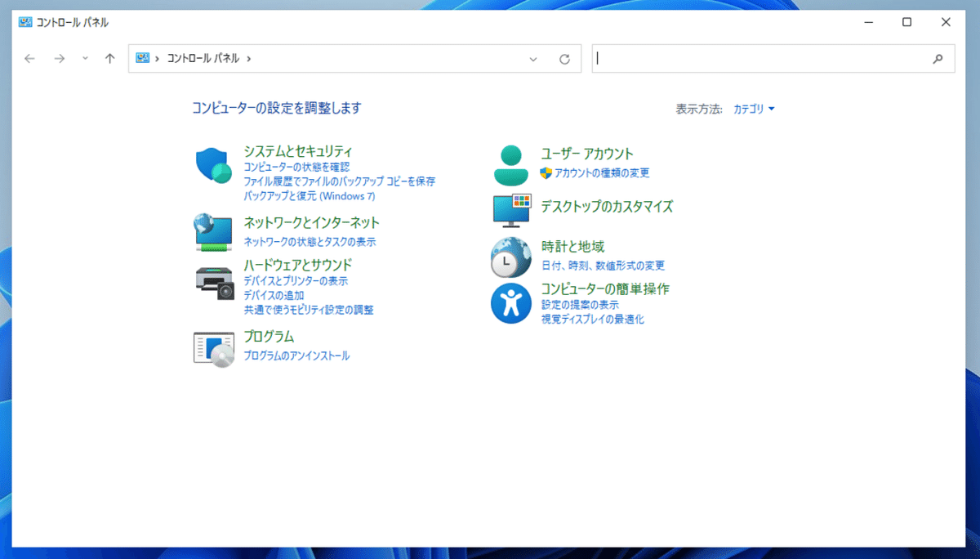Open 時計と地域 heading link
This screenshot has height=559, width=980.
pyautogui.click(x=572, y=246)
